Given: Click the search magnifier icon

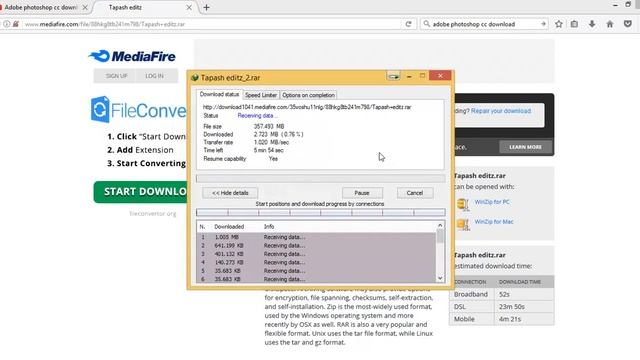Looking at the screenshot, I should click(427, 24).
